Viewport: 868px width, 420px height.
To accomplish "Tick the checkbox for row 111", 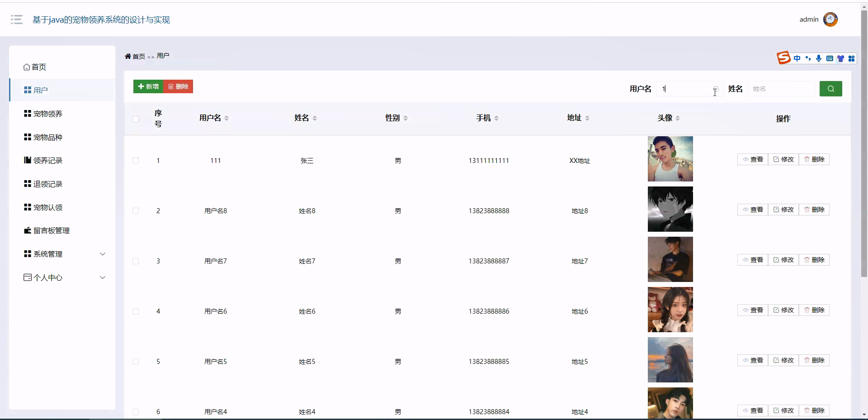I will point(136,161).
